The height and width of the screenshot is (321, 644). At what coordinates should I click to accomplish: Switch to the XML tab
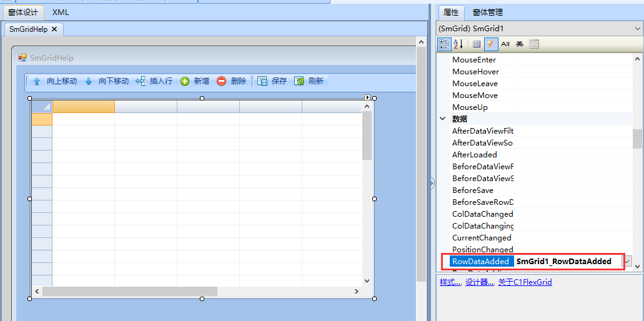tap(61, 12)
